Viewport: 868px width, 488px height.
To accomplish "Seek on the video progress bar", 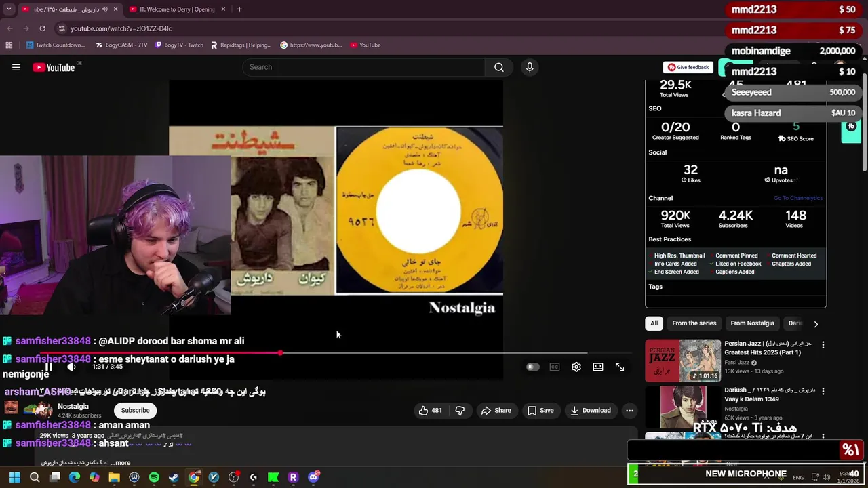I will (336, 353).
